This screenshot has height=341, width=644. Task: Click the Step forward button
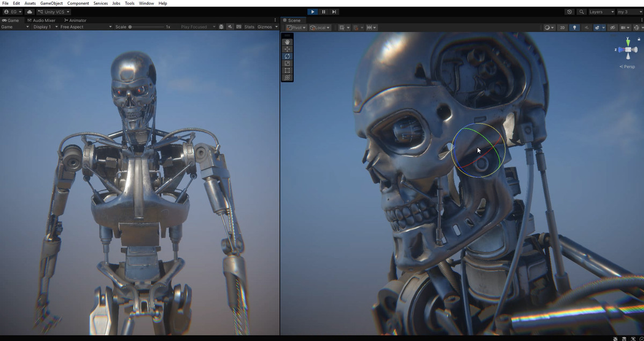(334, 12)
